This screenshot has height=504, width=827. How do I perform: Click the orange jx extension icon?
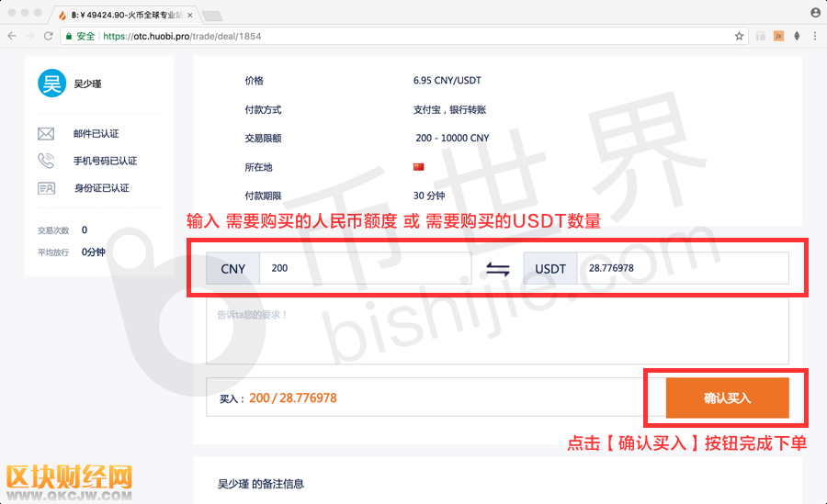tap(778, 36)
